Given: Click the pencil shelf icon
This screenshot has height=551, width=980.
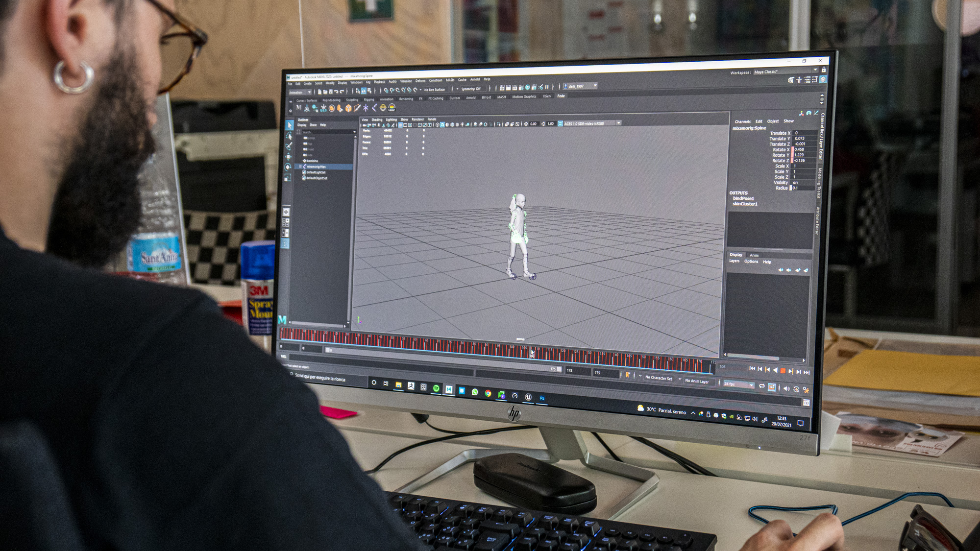Looking at the screenshot, I should 357,108.
